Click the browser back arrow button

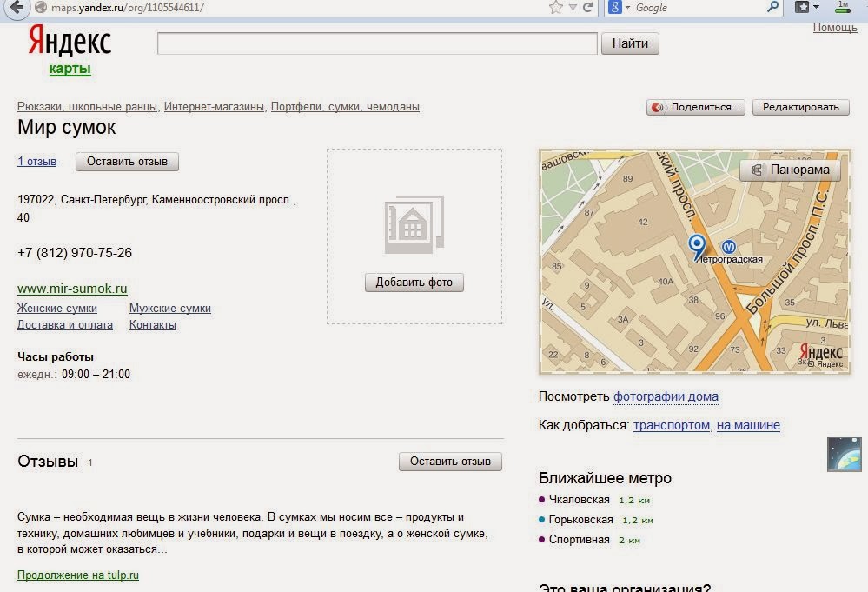(x=17, y=8)
